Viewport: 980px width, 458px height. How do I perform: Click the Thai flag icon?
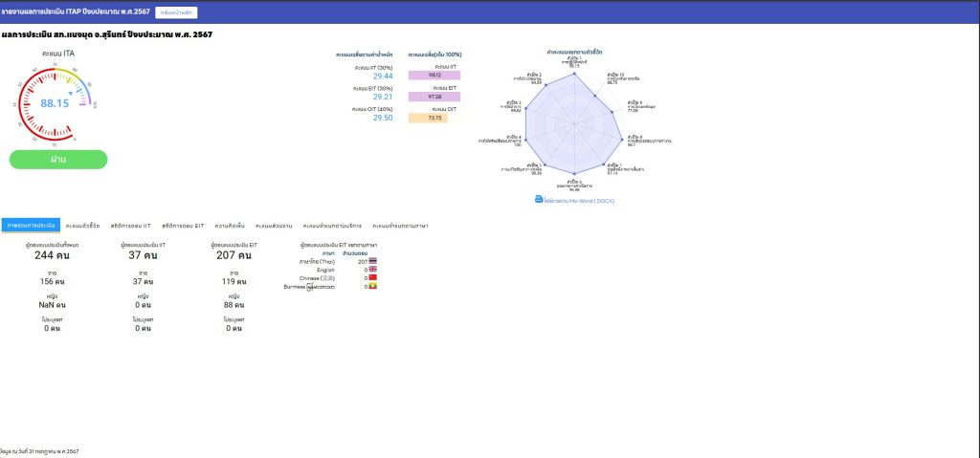click(373, 260)
